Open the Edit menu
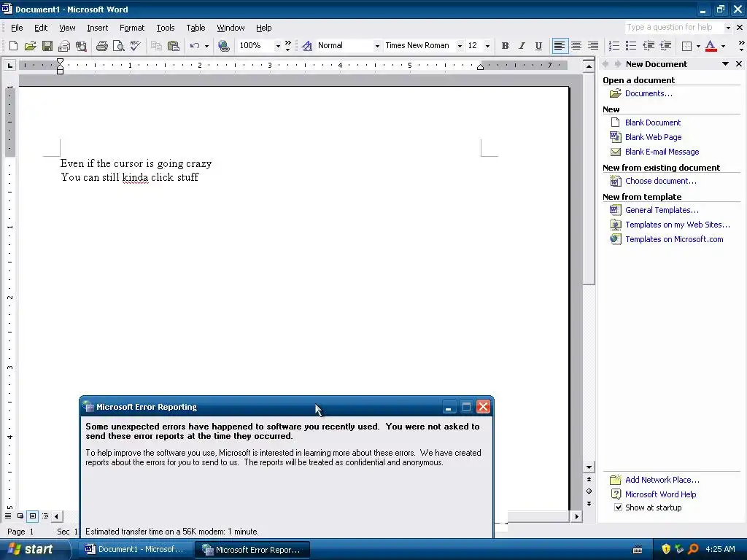This screenshot has width=747, height=560. pyautogui.click(x=41, y=28)
